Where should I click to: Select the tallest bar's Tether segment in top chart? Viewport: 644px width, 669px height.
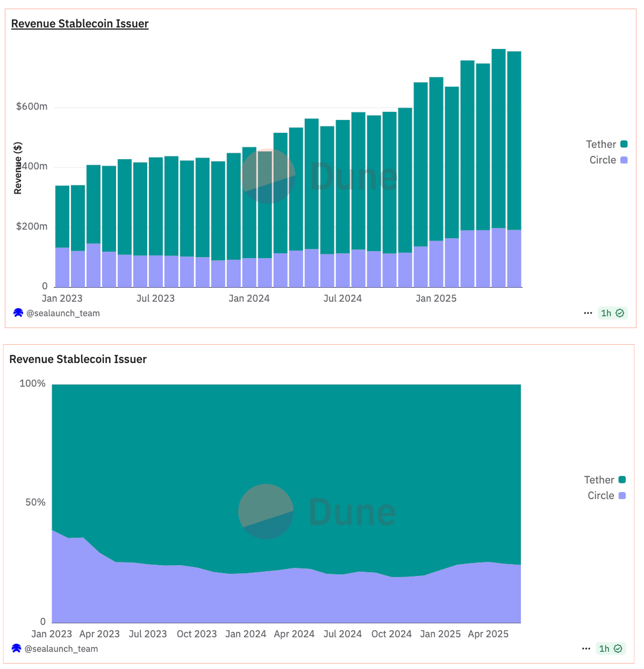(498, 138)
